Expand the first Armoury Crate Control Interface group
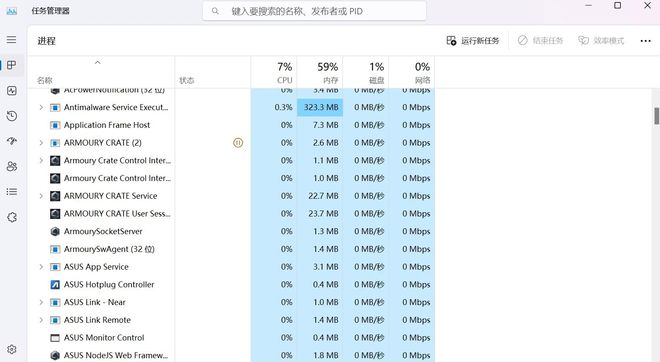This screenshot has width=660, height=362. 41,160
